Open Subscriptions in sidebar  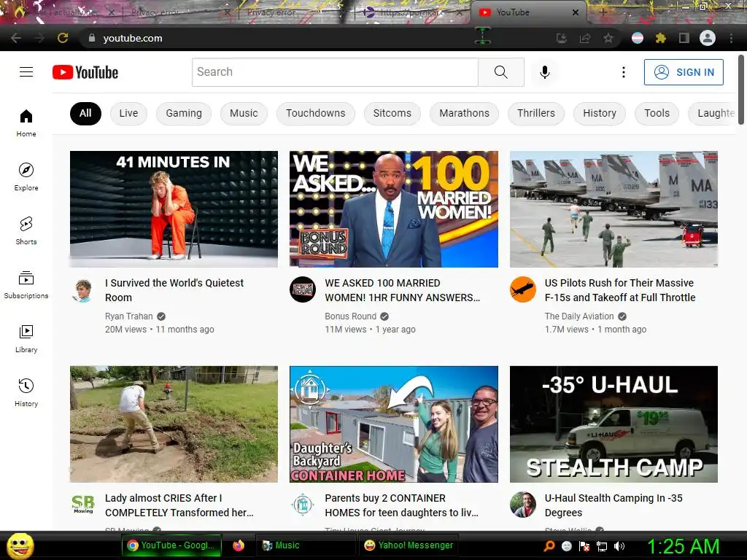point(26,284)
